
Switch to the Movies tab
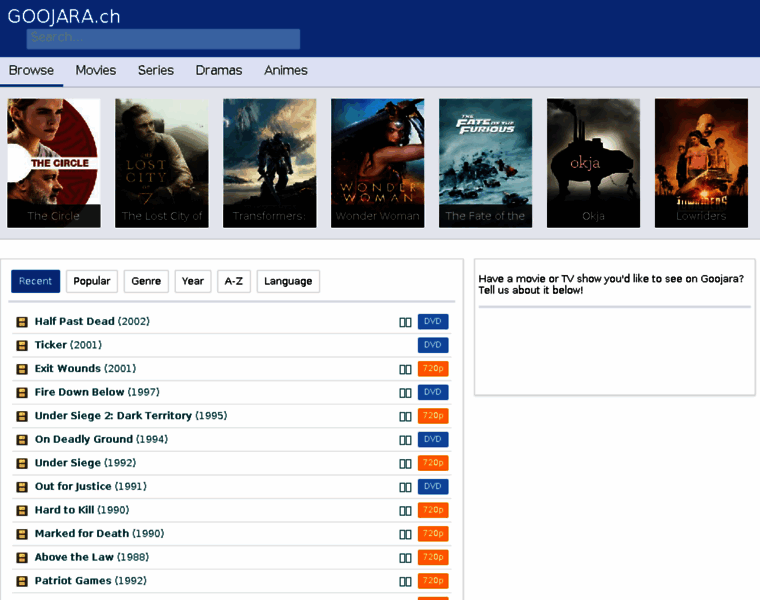pyautogui.click(x=95, y=71)
